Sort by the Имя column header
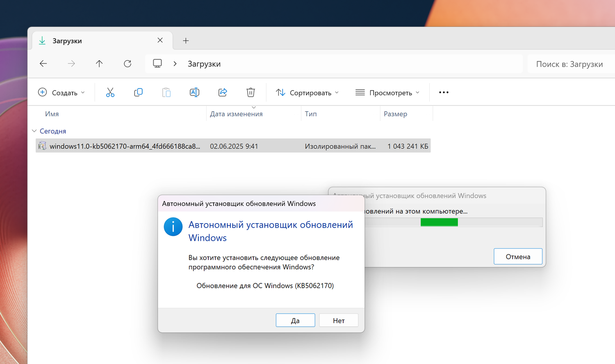The width and height of the screenshot is (615, 364). click(x=52, y=114)
